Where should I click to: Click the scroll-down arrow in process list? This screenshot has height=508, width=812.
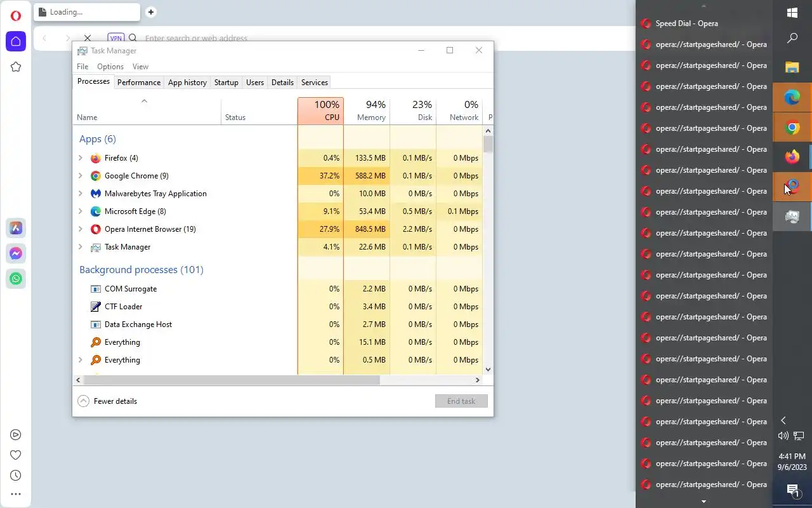pos(488,370)
